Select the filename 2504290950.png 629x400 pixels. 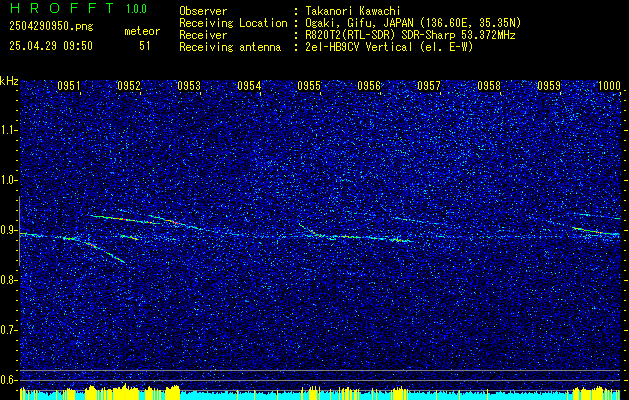click(51, 27)
